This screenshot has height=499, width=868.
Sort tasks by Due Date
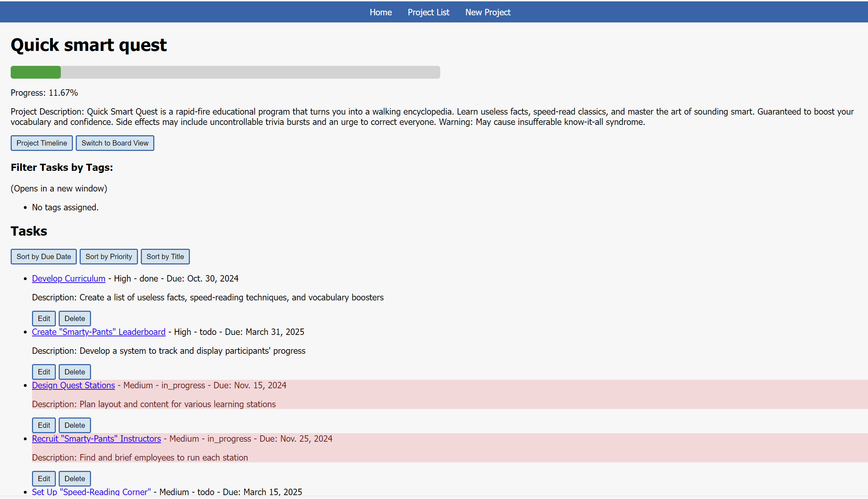click(x=44, y=257)
